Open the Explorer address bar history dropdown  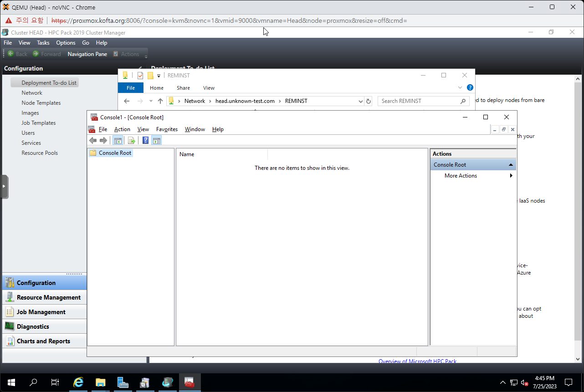[x=360, y=101]
